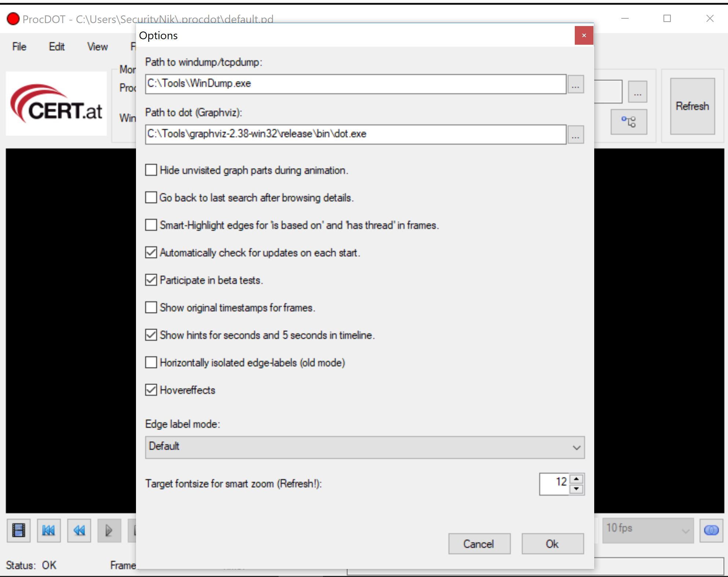Open the Edit menu
728x577 pixels.
pos(57,47)
